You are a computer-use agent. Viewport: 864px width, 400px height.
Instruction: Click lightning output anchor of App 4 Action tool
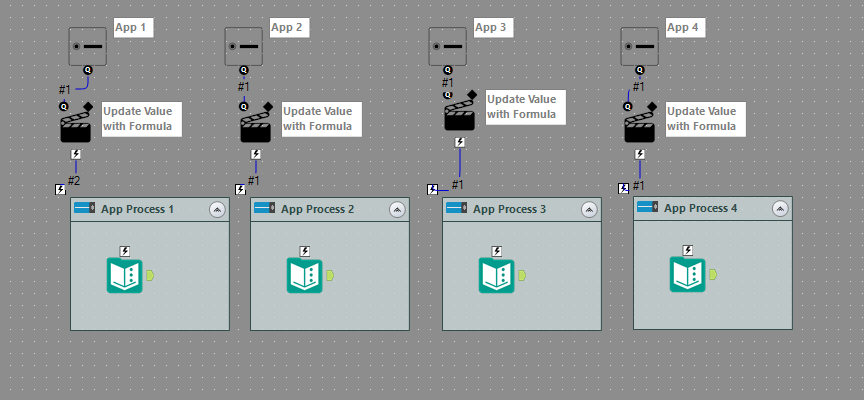tap(639, 154)
